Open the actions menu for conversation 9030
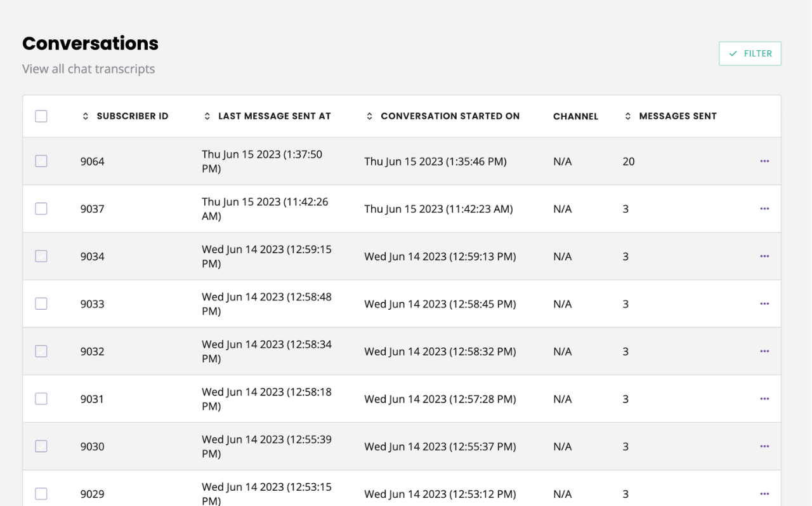This screenshot has width=812, height=506. [764, 446]
